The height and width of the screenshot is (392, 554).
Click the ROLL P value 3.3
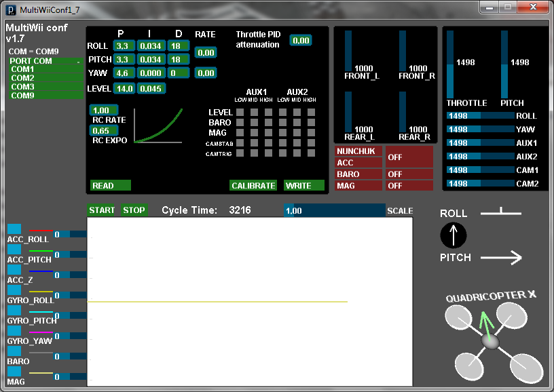124,46
